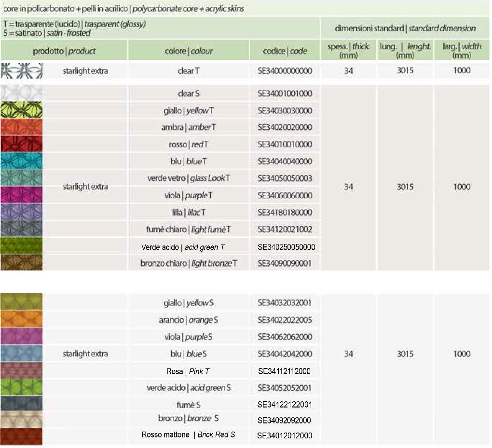Click code SE34022022005
Image resolution: width=492 pixels, height=448 pixels.
(x=285, y=320)
